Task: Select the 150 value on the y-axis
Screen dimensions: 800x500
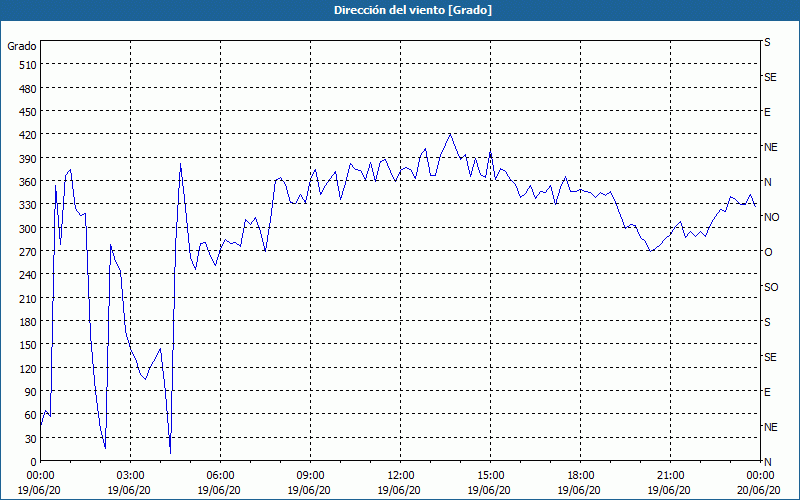Action: point(28,345)
